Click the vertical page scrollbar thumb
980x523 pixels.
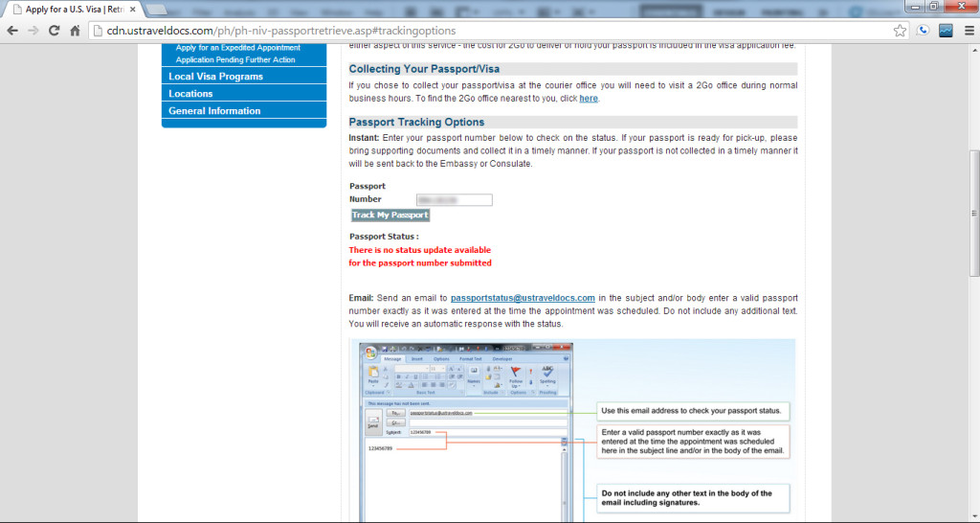tap(974, 213)
